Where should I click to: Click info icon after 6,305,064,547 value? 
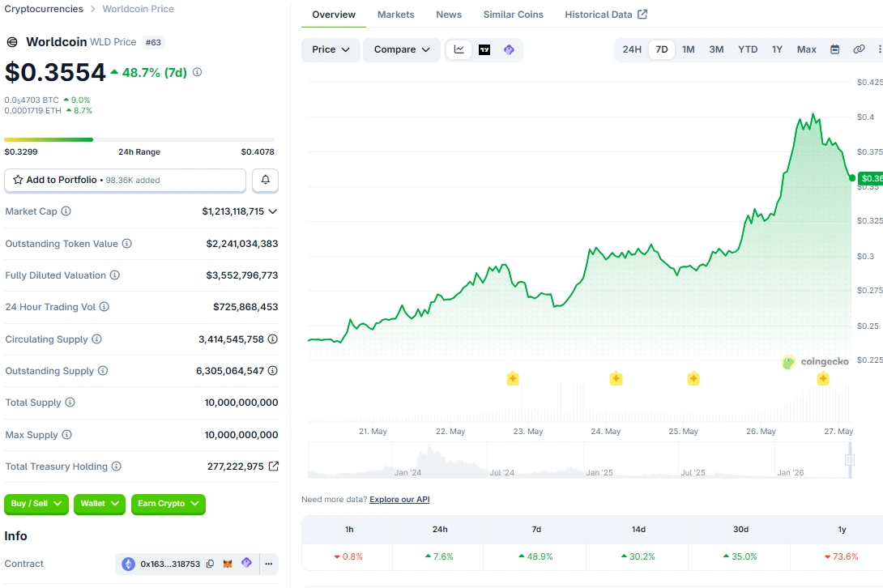point(272,371)
